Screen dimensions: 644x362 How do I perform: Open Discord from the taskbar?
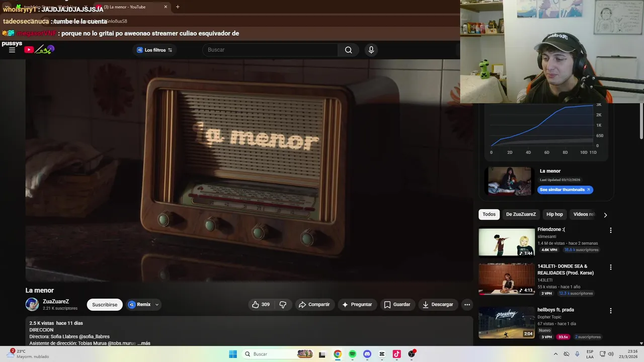pyautogui.click(x=367, y=354)
